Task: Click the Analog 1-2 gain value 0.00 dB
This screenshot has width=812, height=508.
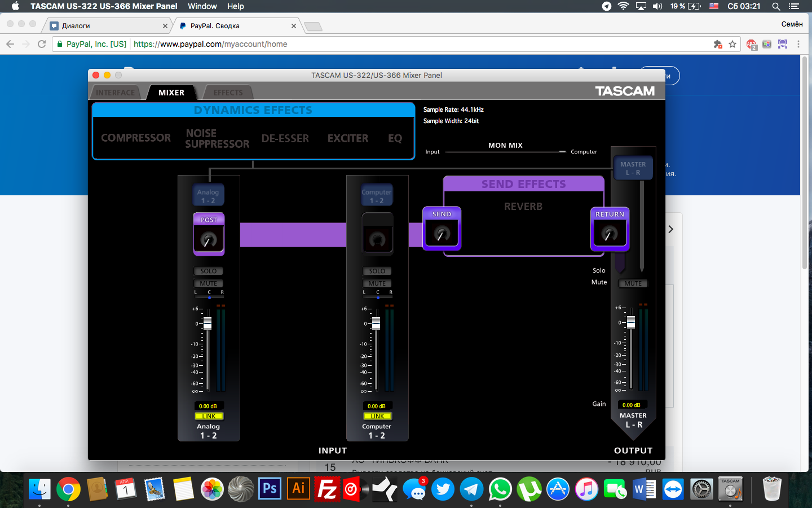Action: pyautogui.click(x=208, y=406)
